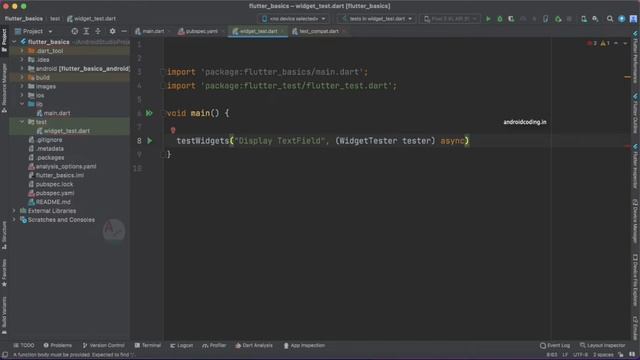
Task: Select main.dart in project tree
Action: tap(53, 113)
